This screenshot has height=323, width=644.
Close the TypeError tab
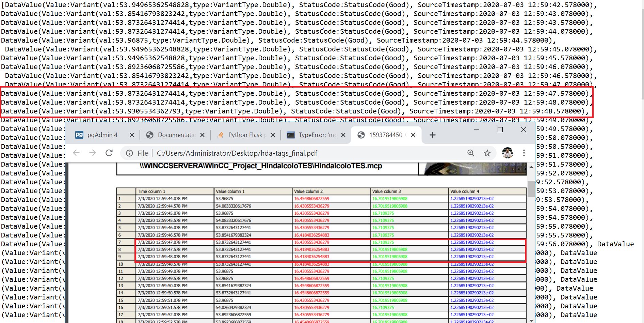[343, 135]
